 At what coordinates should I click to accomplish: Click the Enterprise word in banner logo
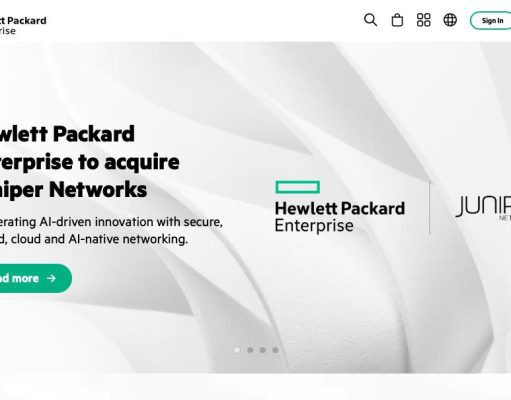point(314,226)
